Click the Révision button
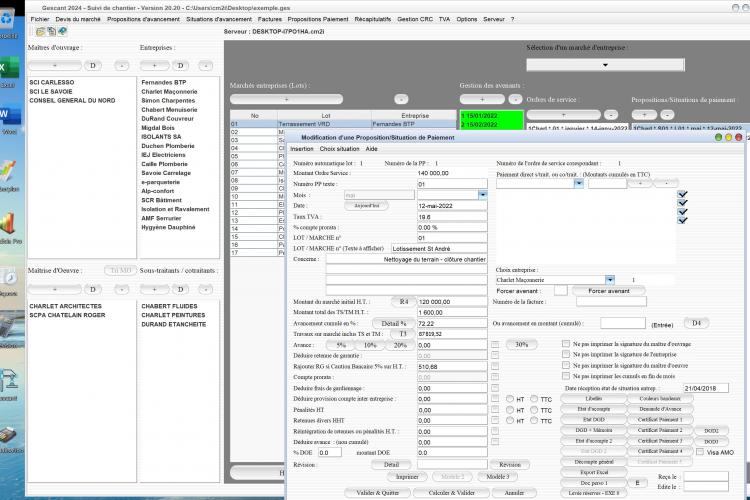750x500 pixels. coord(510,465)
